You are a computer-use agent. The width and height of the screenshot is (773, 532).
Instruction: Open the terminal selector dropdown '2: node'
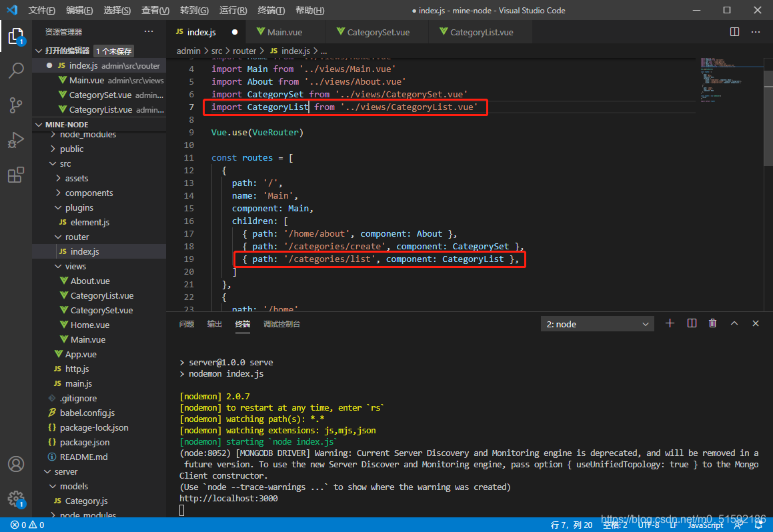click(598, 324)
